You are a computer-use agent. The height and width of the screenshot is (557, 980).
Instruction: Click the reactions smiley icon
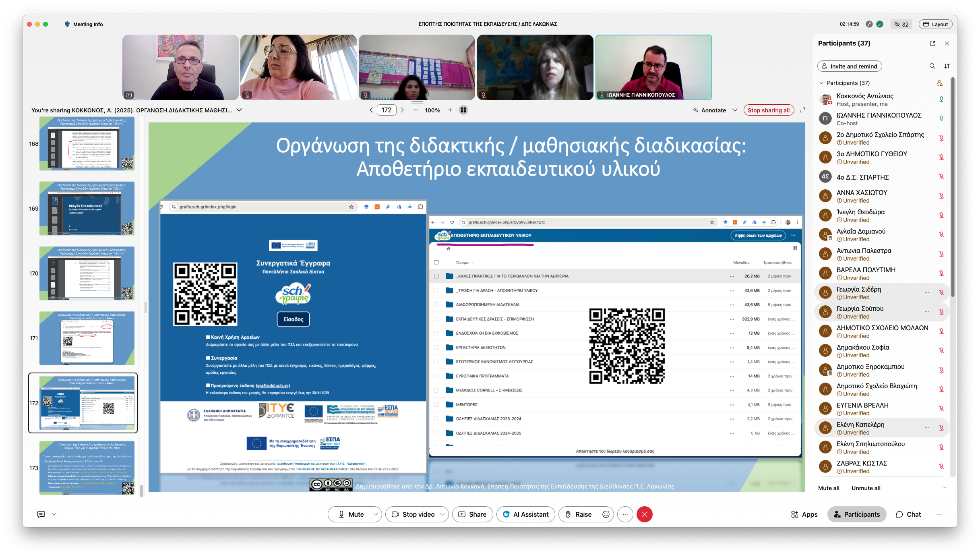click(x=606, y=514)
